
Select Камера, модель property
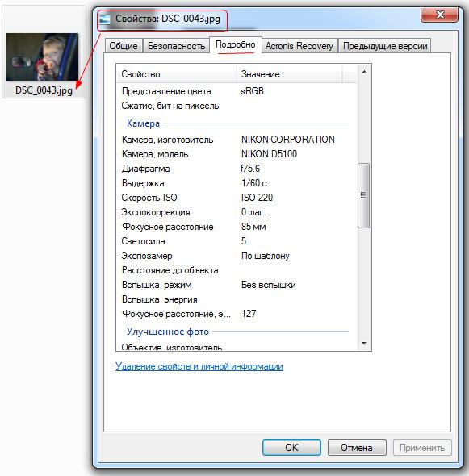coord(155,154)
